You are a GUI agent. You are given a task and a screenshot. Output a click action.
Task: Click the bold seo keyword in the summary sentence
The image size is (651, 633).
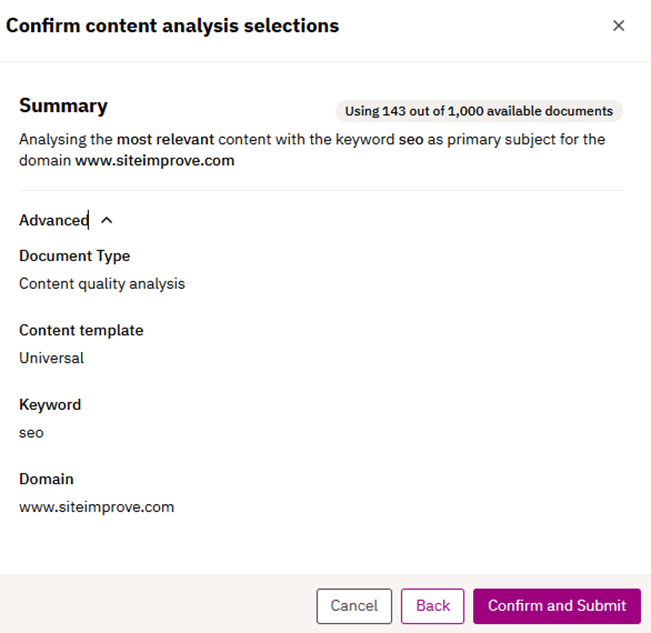[411, 139]
